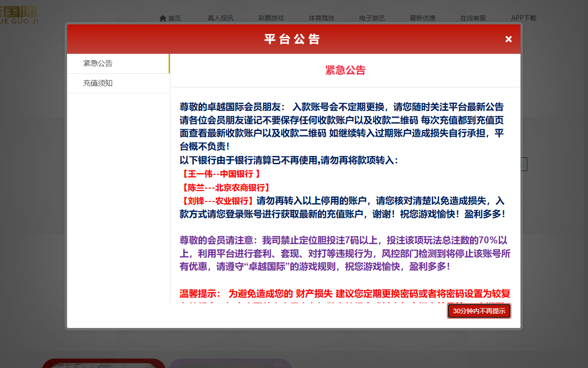Click the red 温馨提示 line

click(x=345, y=293)
